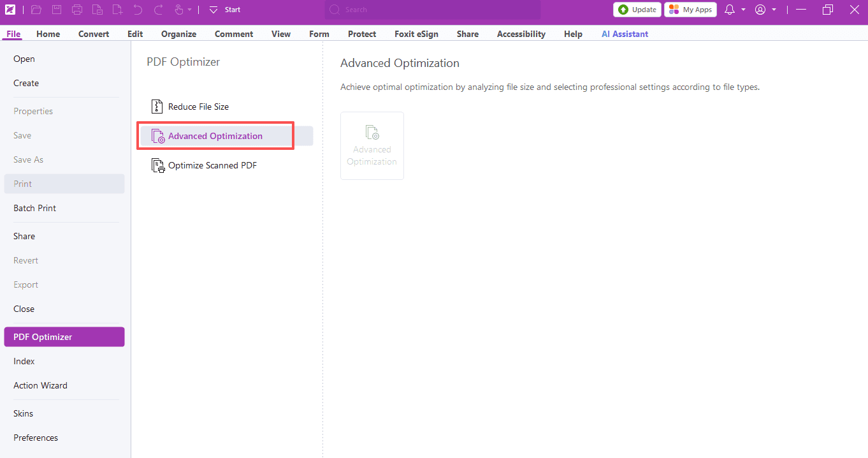
Task: Expand the user account dropdown arrow
Action: [774, 10]
